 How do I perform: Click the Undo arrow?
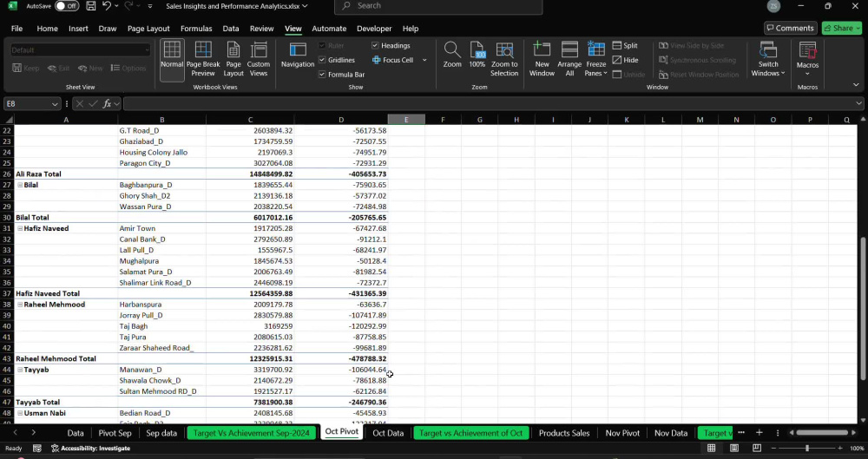[x=107, y=6]
